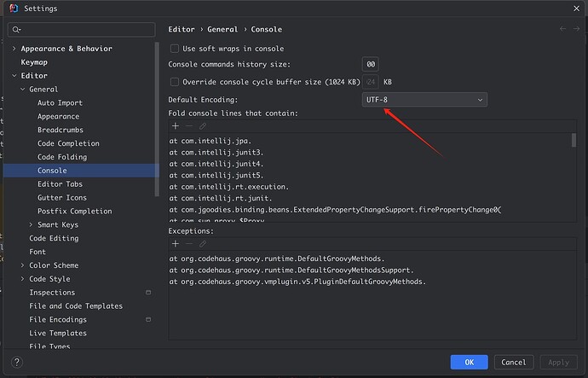Image resolution: width=588 pixels, height=378 pixels.
Task: Click the OK button
Action: [x=470, y=363]
